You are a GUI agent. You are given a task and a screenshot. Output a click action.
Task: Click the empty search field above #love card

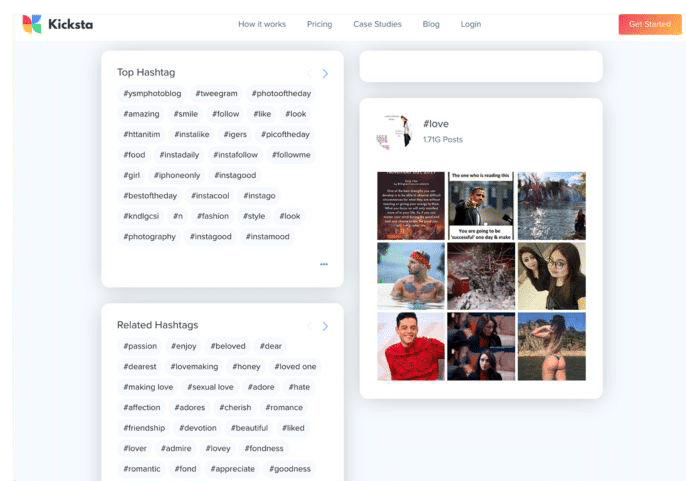point(481,66)
